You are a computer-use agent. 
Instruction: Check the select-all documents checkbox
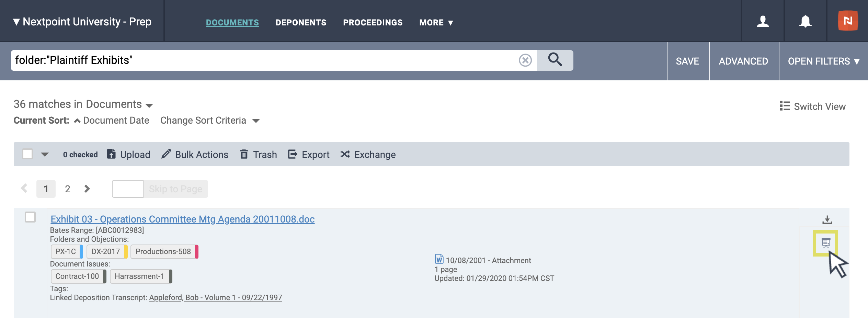tap(27, 154)
